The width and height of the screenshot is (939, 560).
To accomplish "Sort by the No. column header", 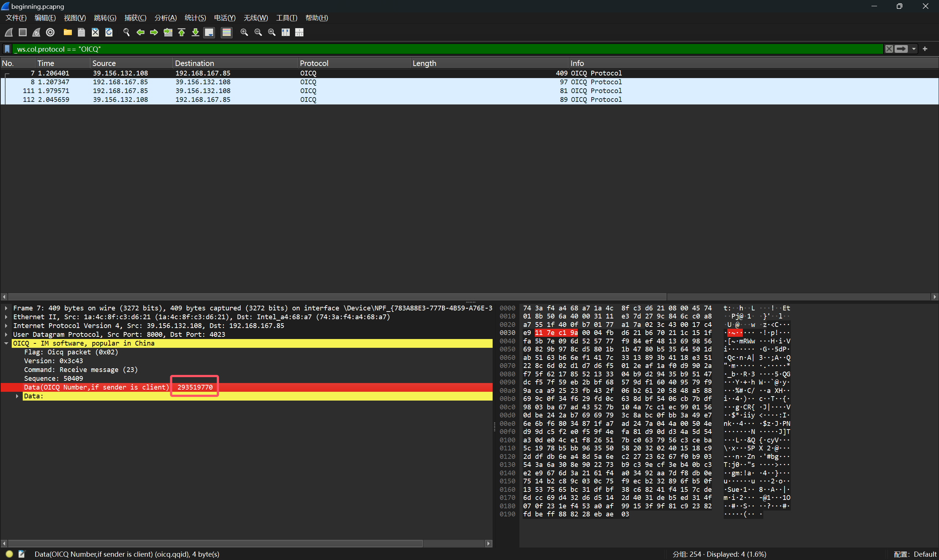I will (x=18, y=63).
